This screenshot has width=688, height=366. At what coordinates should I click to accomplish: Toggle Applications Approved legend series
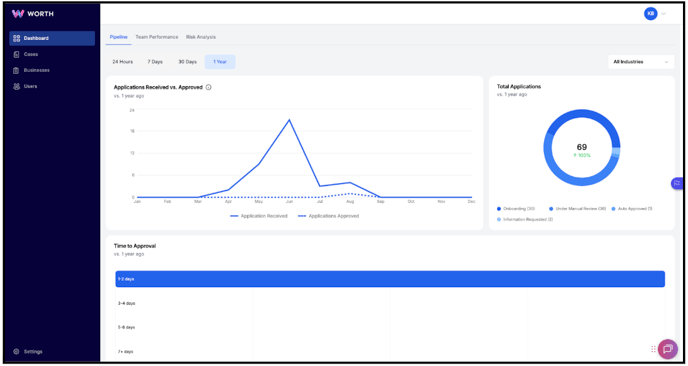[x=329, y=216]
